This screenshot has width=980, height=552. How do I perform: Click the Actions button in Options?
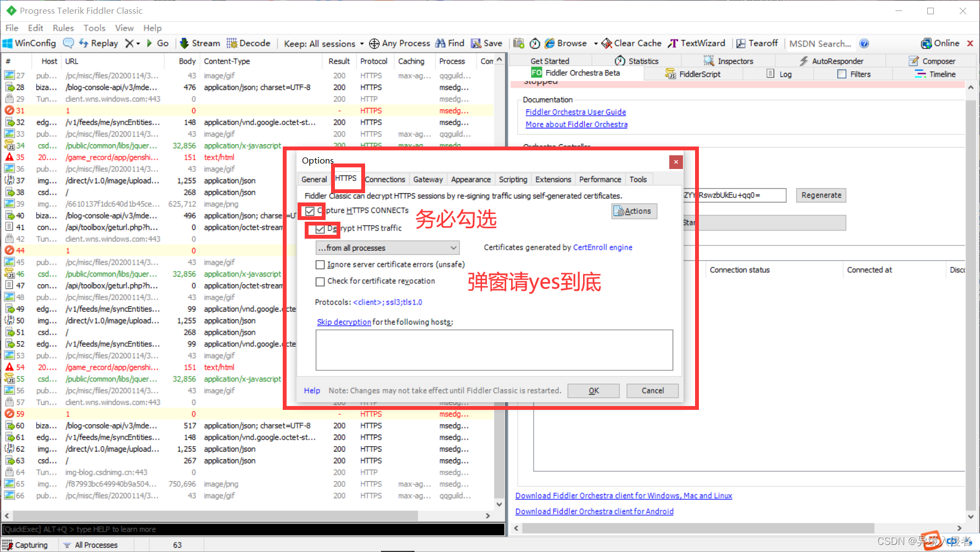634,211
